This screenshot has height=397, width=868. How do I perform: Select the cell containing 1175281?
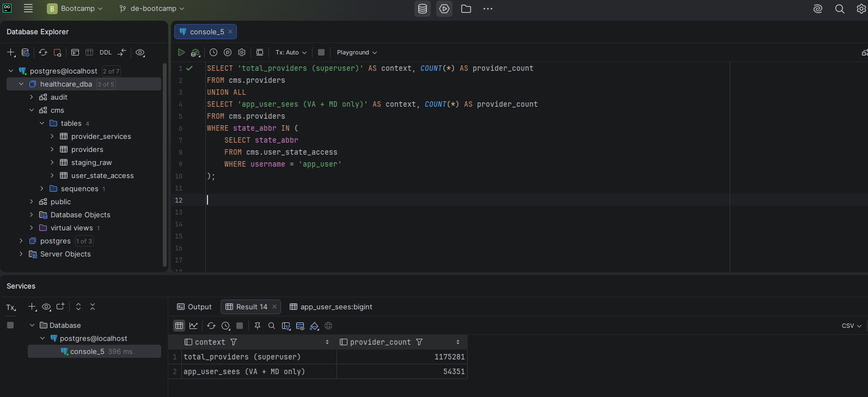click(x=402, y=357)
